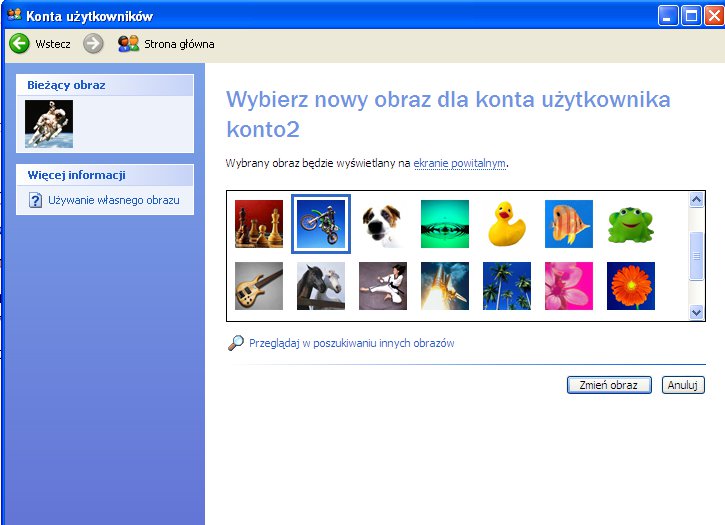
Task: Click the Anuluj button
Action: coord(683,385)
